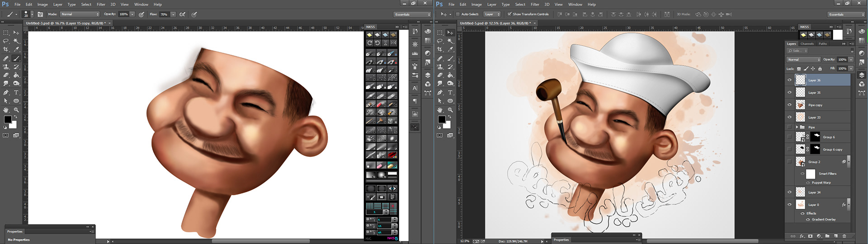
Task: Hide Pipe copy layer visibility eye
Action: [x=790, y=105]
